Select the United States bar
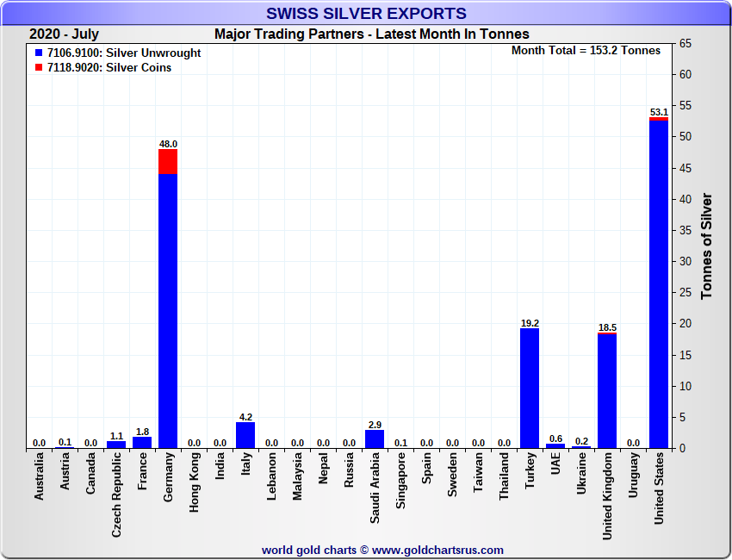 659,284
